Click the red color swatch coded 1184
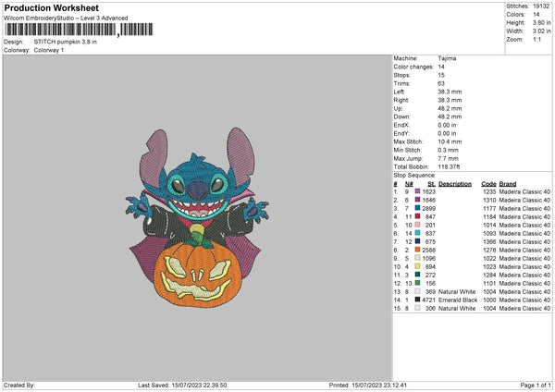 point(417,216)
